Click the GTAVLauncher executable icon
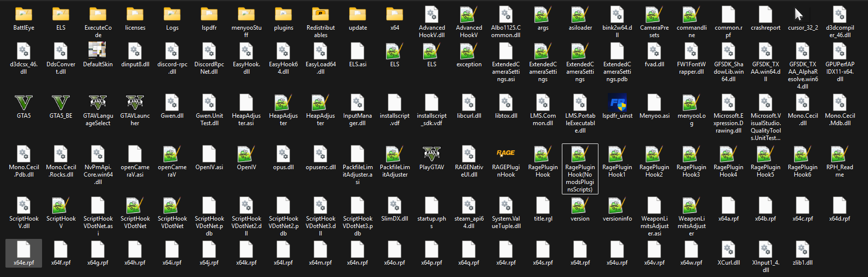 click(135, 103)
